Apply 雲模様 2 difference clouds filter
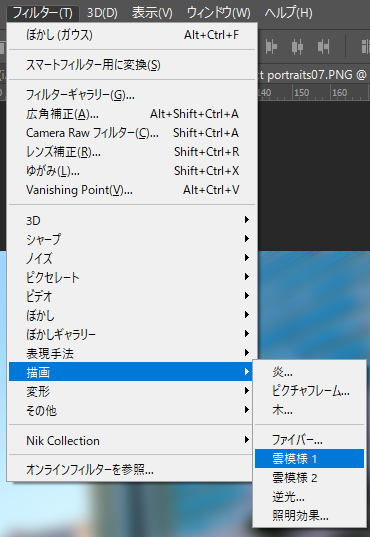 [x=309, y=477]
